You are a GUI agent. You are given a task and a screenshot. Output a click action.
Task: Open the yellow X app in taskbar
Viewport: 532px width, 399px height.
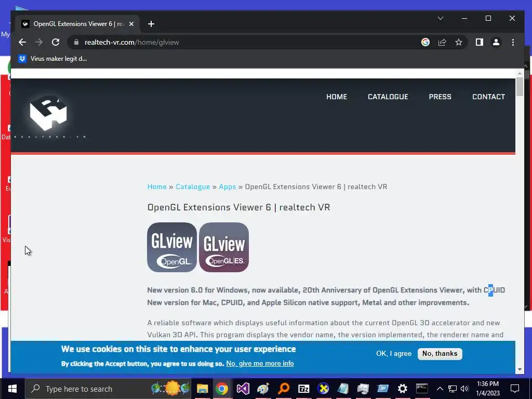(323, 389)
